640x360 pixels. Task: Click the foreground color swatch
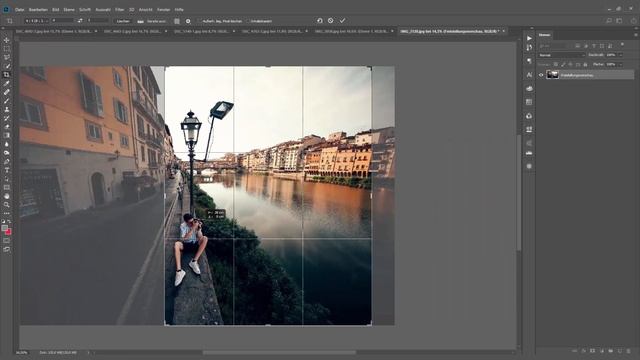(4, 229)
